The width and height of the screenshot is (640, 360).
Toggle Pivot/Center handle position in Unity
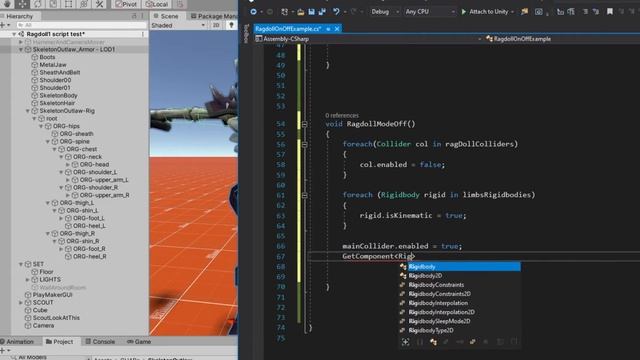126,4
